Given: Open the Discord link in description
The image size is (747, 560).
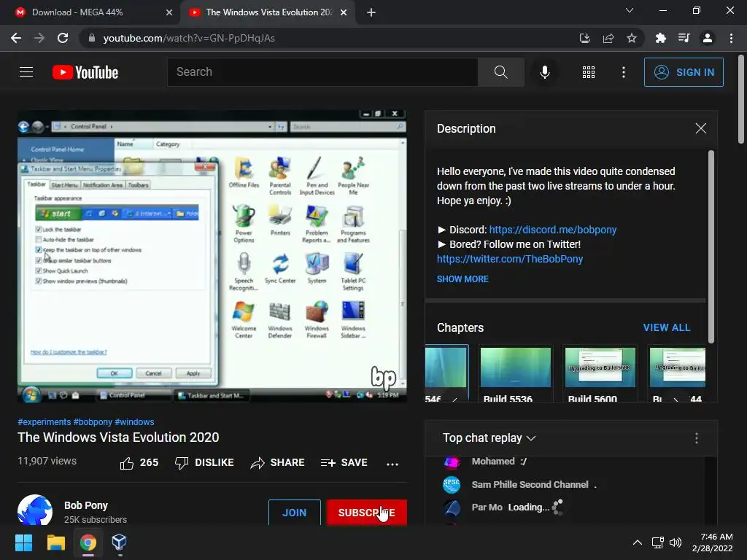Looking at the screenshot, I should [553, 230].
